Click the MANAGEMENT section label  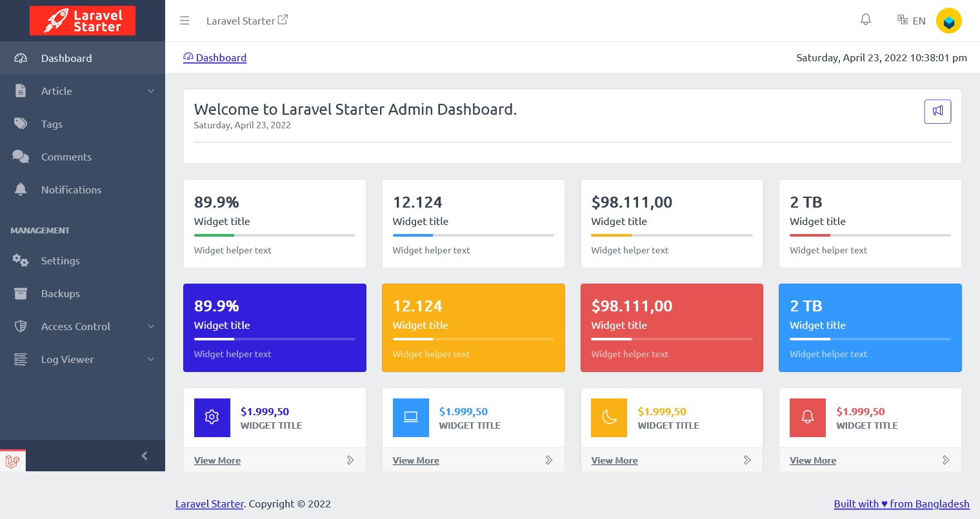tap(40, 230)
